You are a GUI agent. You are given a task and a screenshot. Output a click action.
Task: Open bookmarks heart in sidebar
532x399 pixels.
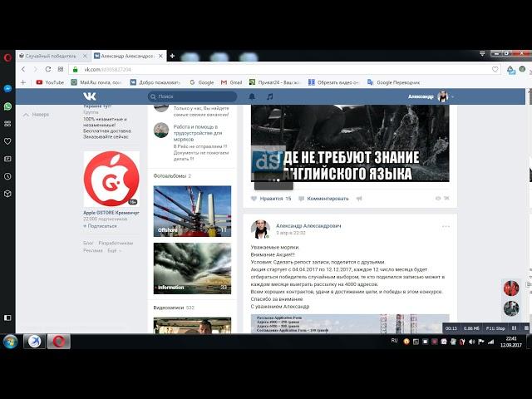(7, 141)
